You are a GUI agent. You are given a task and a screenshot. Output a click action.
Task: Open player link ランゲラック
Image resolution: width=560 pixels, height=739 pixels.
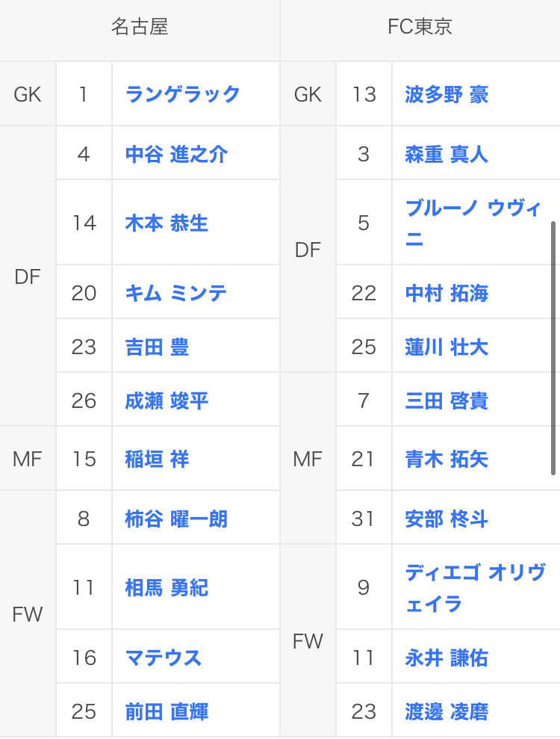(x=183, y=94)
